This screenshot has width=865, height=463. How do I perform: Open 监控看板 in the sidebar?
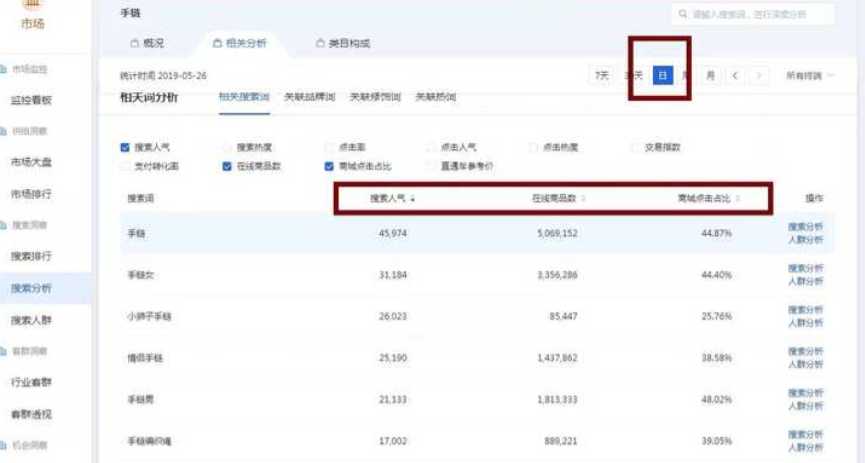[x=31, y=100]
